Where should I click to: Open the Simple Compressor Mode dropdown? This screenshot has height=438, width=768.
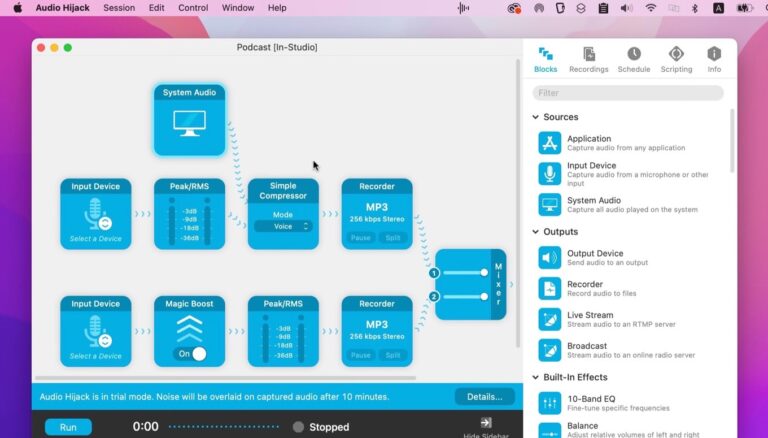pyautogui.click(x=283, y=226)
